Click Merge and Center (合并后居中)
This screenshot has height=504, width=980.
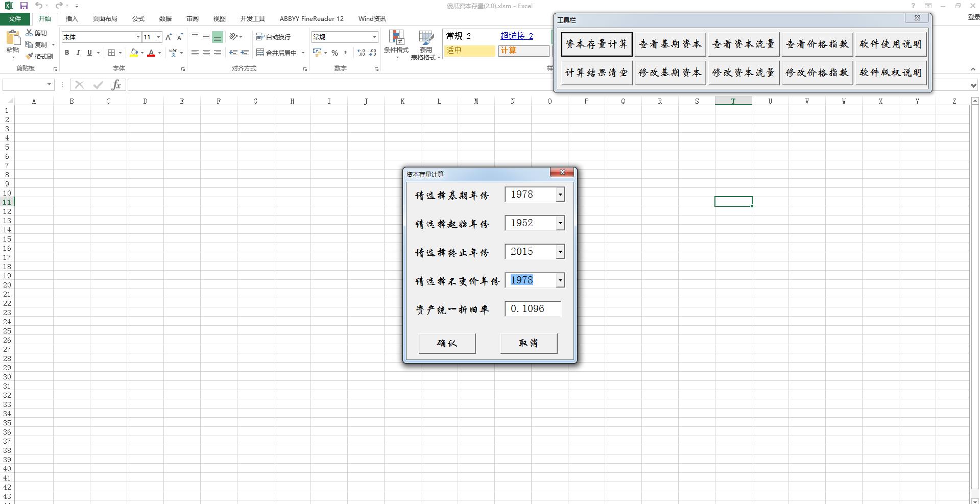(x=276, y=53)
